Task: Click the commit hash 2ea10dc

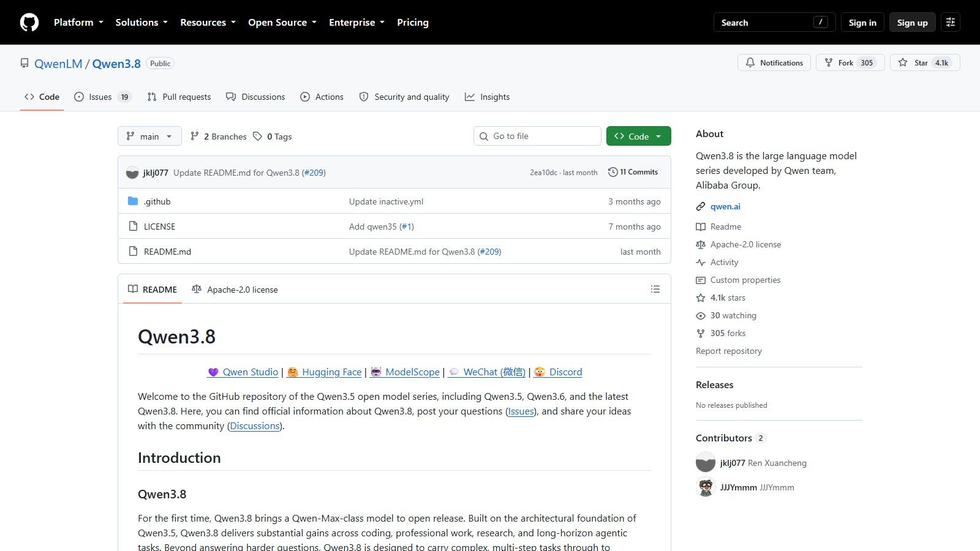Action: 544,173
